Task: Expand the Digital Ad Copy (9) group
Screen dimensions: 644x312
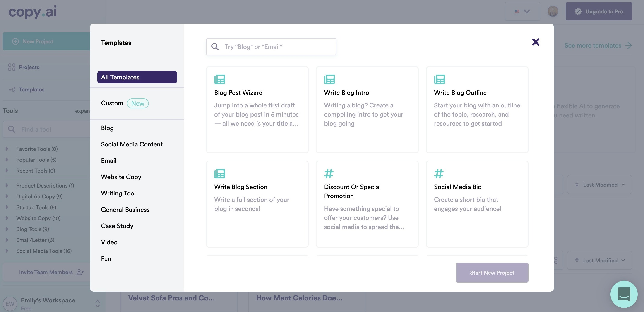Action: [x=7, y=196]
